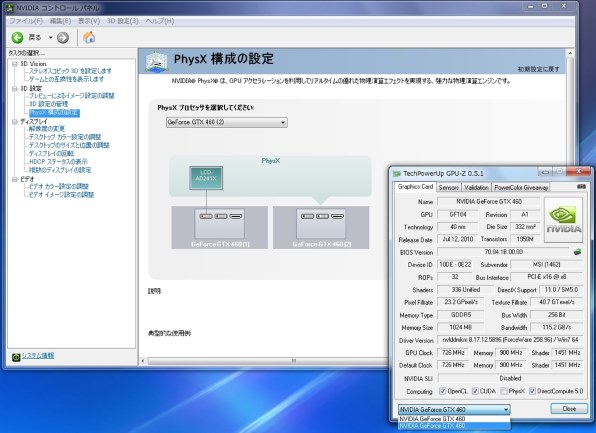Open the PhysX processor dropdown GeForce GTX 460 (2)
The width and height of the screenshot is (596, 433).
click(x=227, y=122)
